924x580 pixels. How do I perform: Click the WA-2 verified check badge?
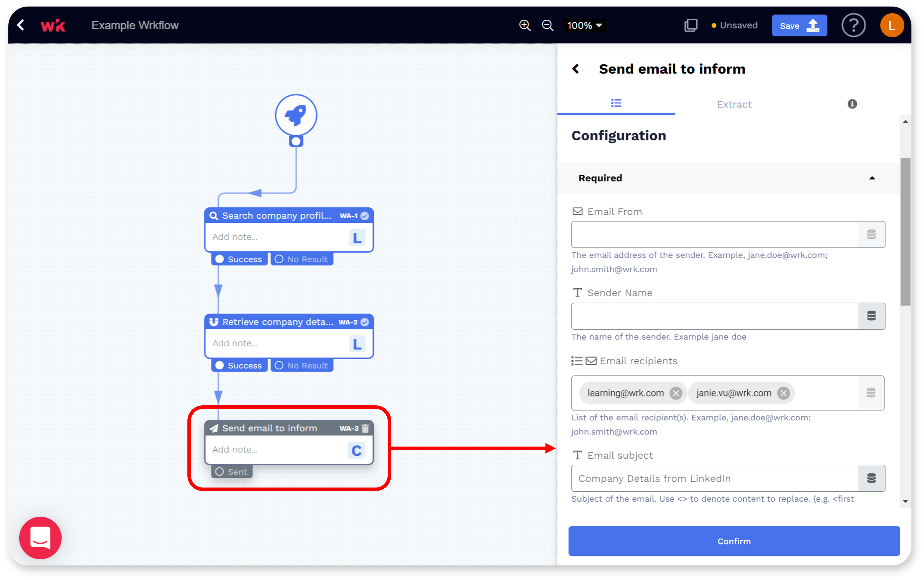(365, 322)
